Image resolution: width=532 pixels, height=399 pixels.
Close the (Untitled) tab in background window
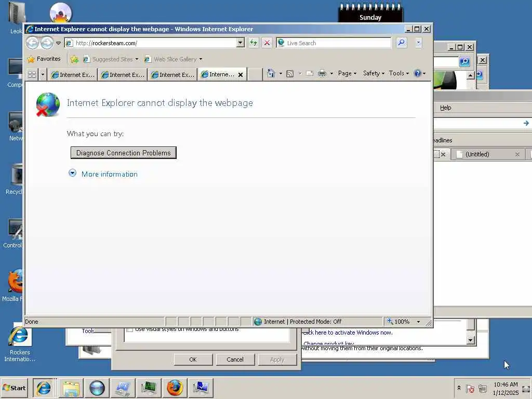pyautogui.click(x=517, y=154)
